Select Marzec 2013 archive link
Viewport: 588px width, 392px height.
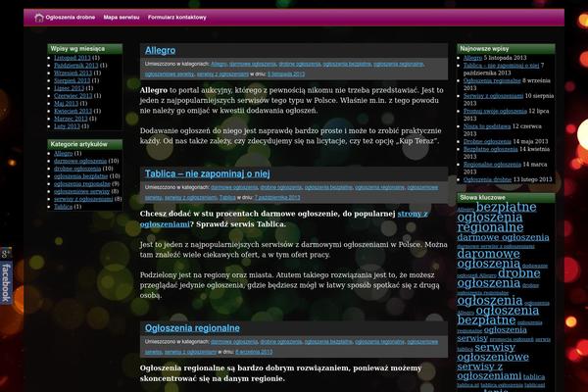point(71,119)
